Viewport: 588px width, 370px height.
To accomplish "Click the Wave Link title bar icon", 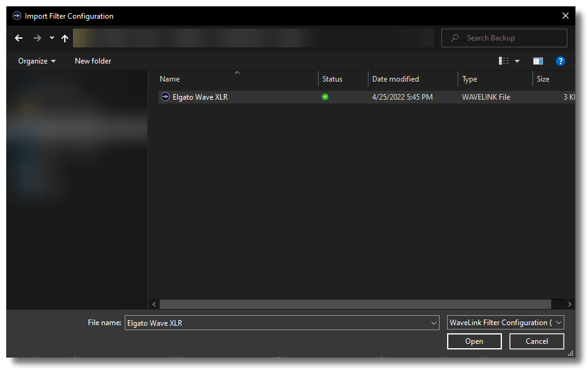I will (17, 16).
